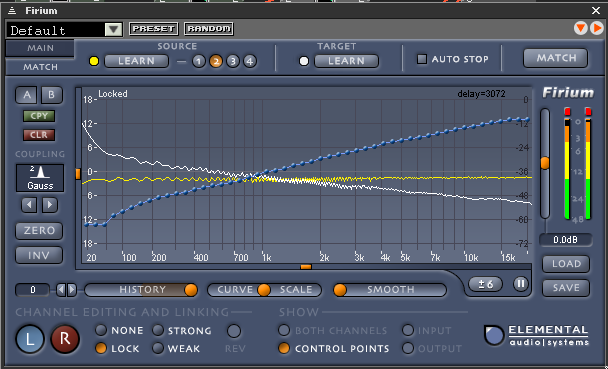Click the Firium title bar menu icon
This screenshot has width=608, height=369.
[12, 10]
